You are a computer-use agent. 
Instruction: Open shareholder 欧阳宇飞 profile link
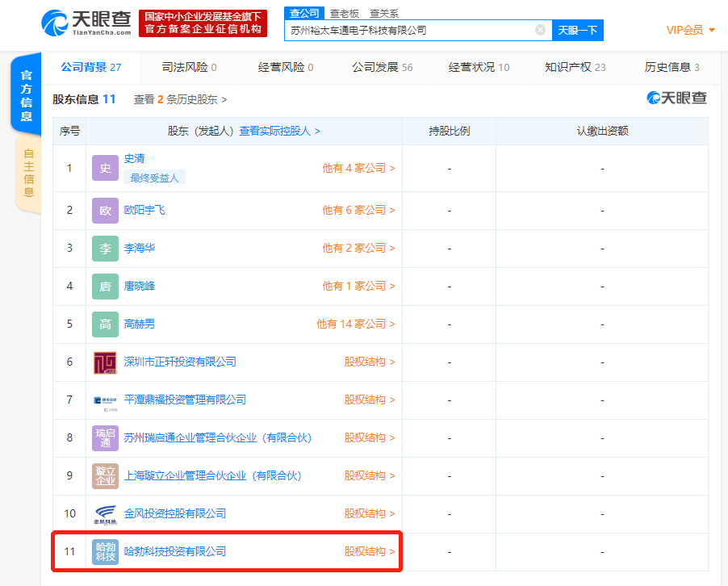coord(144,211)
